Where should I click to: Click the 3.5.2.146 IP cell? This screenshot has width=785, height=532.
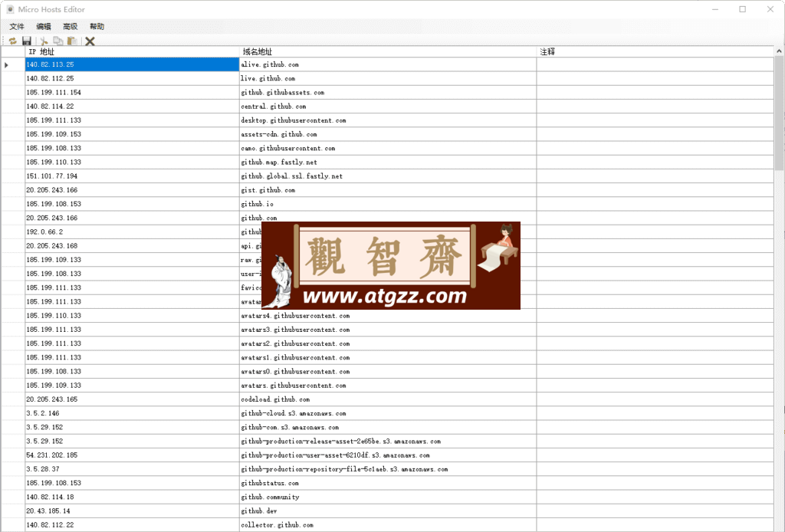[x=132, y=413]
